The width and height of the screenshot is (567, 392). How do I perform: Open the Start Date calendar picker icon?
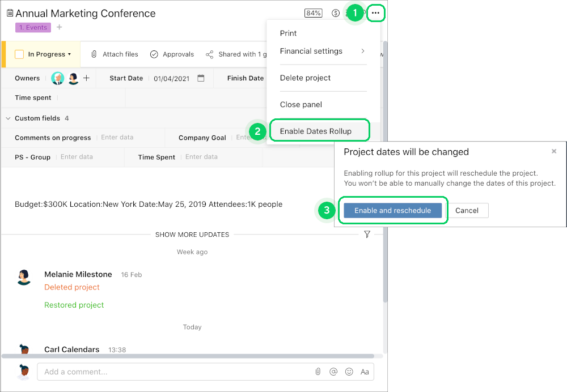[201, 78]
